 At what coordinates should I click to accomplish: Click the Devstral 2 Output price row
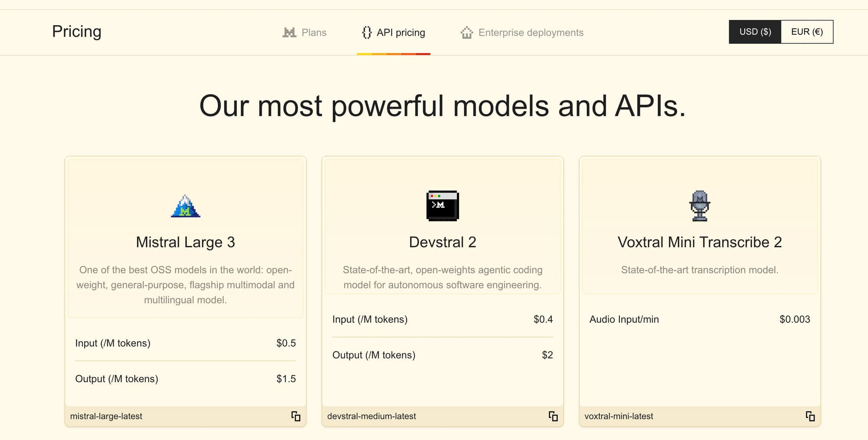pyautogui.click(x=442, y=355)
